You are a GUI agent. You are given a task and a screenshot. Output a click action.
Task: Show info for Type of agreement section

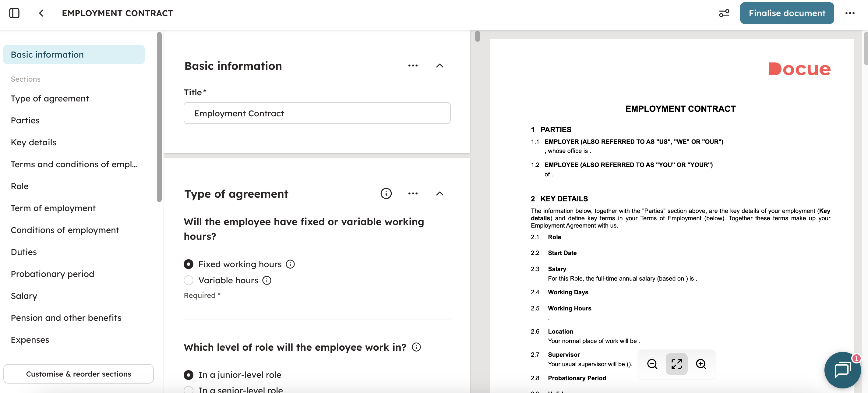[x=386, y=193]
